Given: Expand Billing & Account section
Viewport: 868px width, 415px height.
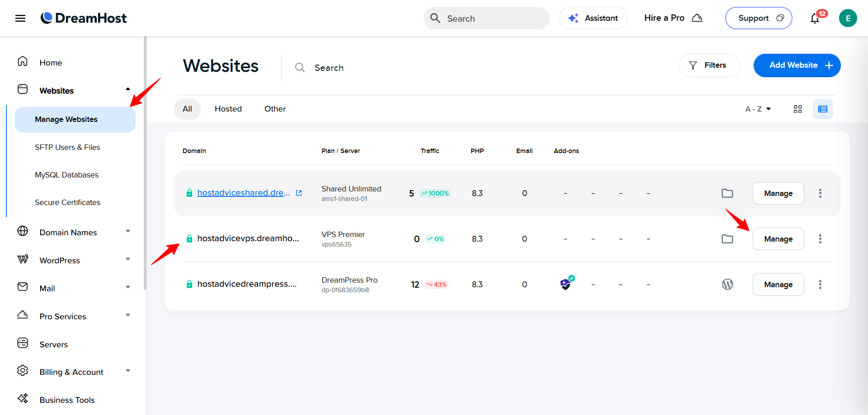Looking at the screenshot, I should [x=128, y=371].
